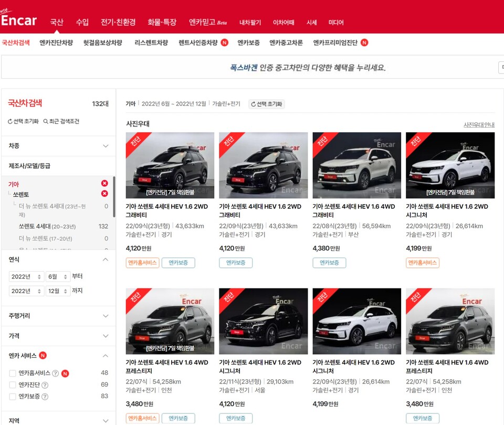Switch to 국산차검색 sub-tab

pyautogui.click(x=16, y=43)
